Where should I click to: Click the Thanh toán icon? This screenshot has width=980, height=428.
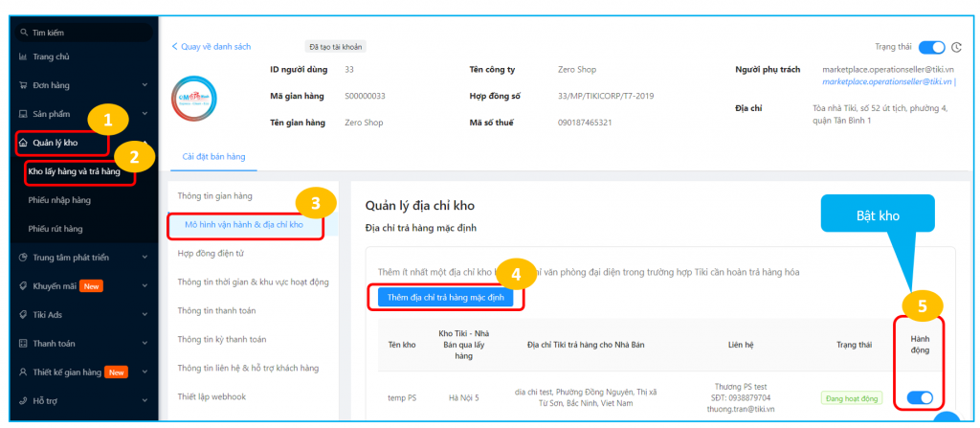(x=23, y=344)
